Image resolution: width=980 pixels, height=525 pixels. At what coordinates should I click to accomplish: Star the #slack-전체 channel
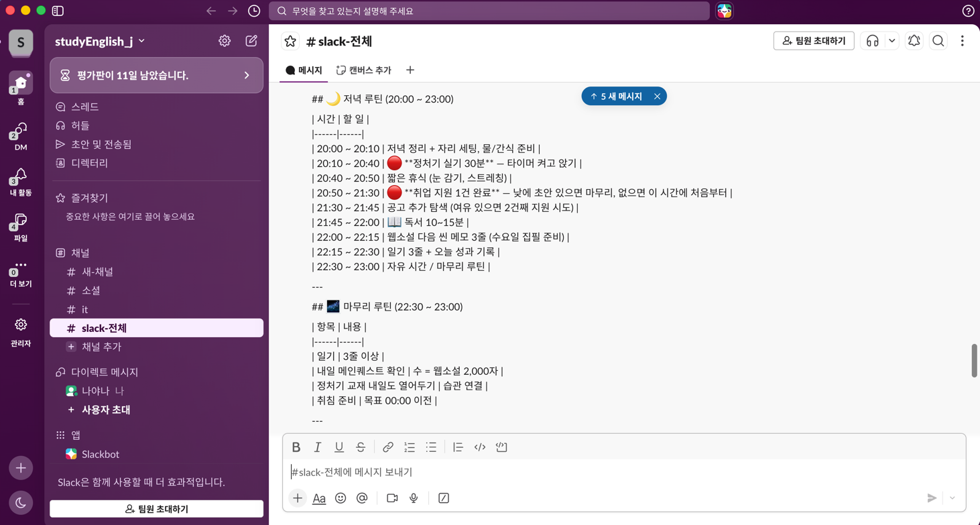(x=290, y=41)
